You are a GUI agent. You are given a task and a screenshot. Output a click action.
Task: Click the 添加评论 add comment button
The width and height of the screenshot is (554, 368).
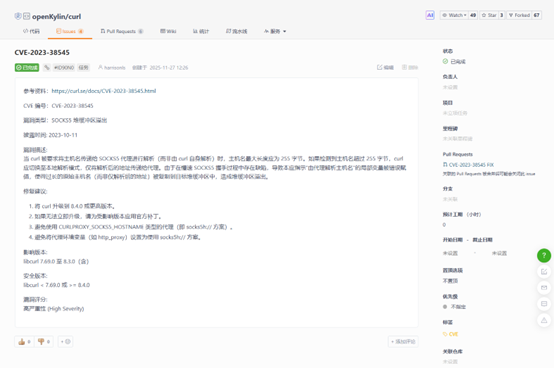click(x=403, y=342)
